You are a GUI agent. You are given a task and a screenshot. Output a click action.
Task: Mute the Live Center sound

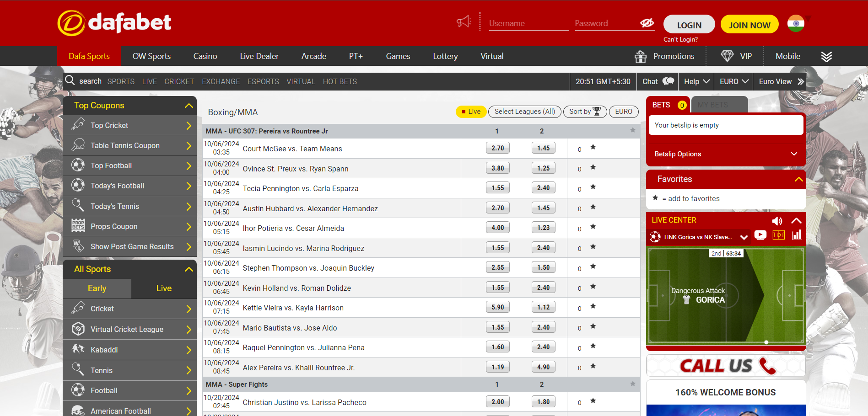click(777, 221)
